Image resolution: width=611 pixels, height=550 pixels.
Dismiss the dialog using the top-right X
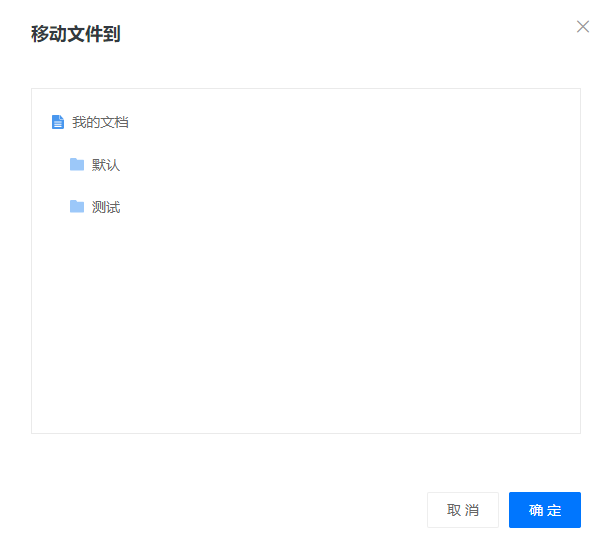pyautogui.click(x=583, y=27)
